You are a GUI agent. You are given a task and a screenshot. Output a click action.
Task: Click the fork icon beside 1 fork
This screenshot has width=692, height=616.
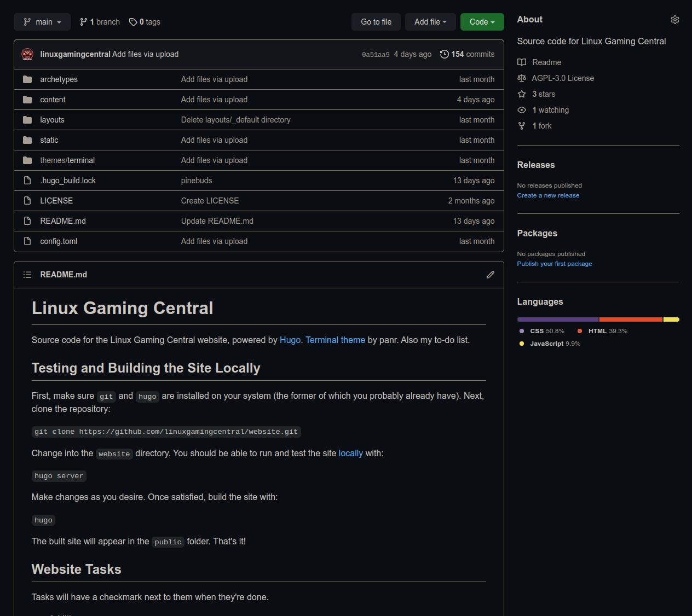point(522,126)
